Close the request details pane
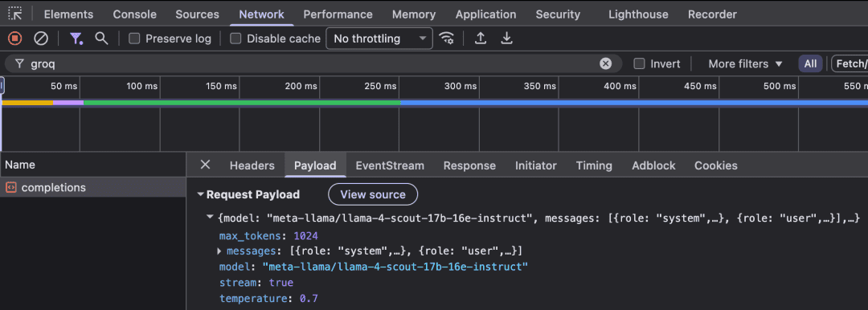The height and width of the screenshot is (310, 868). (206, 165)
